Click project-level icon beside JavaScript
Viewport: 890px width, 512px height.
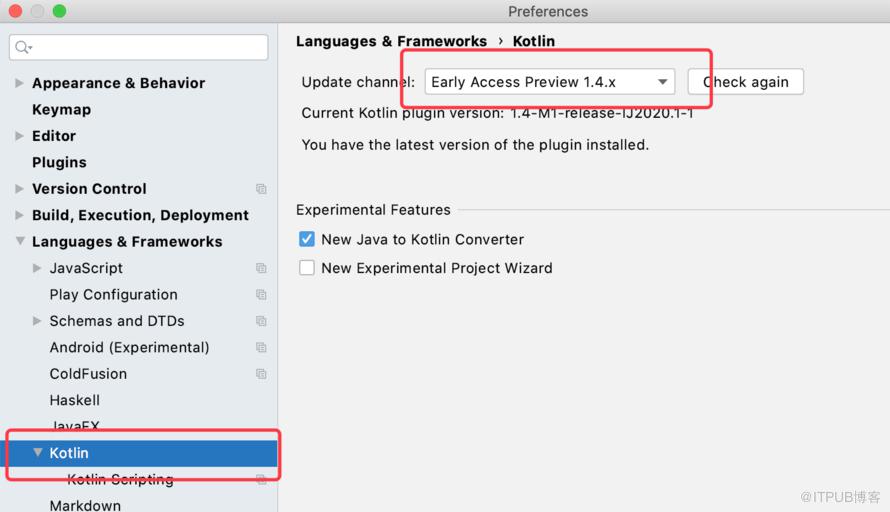pyautogui.click(x=261, y=268)
